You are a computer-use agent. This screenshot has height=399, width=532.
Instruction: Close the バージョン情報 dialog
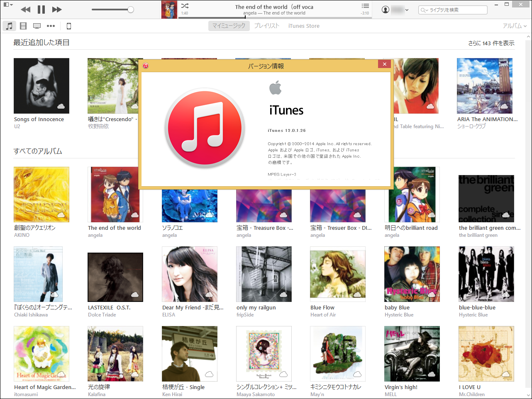pos(384,64)
